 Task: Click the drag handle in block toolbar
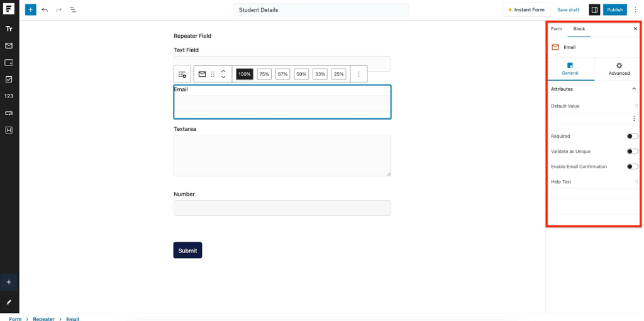click(213, 74)
